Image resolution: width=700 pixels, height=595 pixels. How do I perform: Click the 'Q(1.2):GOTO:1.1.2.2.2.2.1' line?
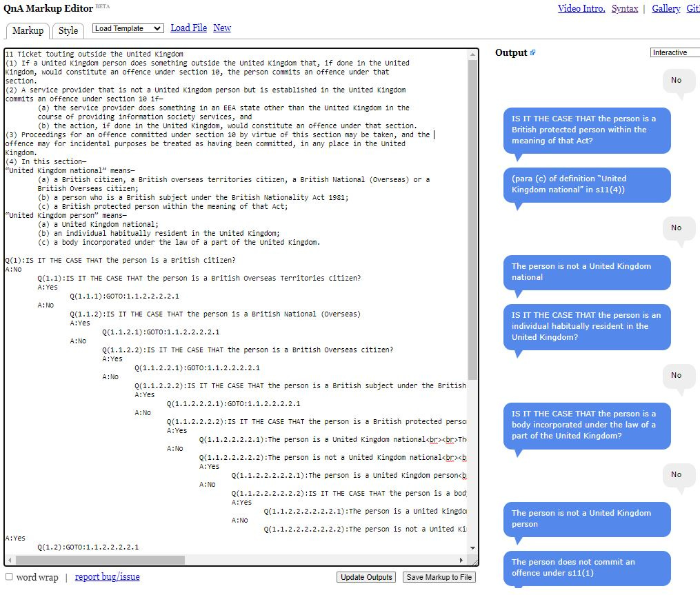pyautogui.click(x=88, y=547)
